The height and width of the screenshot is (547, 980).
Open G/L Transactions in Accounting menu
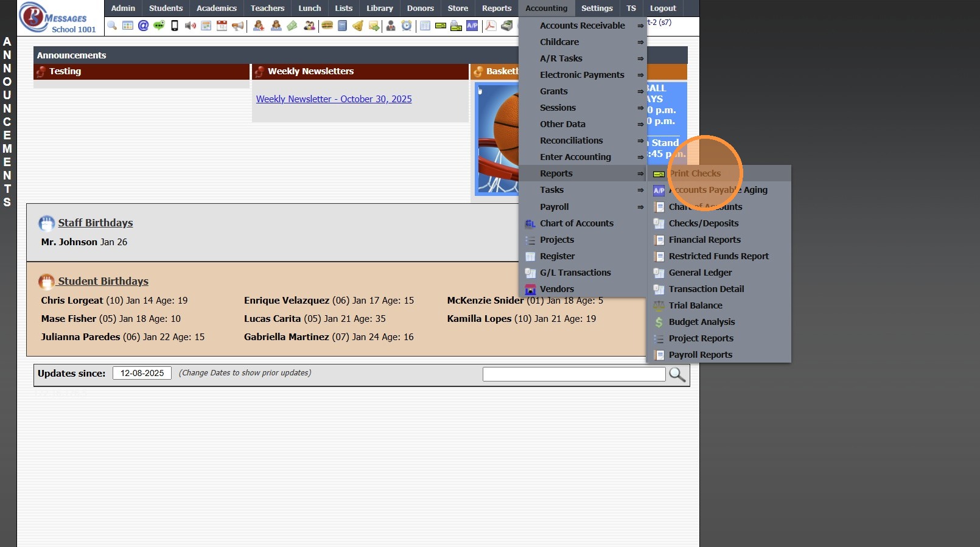click(x=583, y=273)
